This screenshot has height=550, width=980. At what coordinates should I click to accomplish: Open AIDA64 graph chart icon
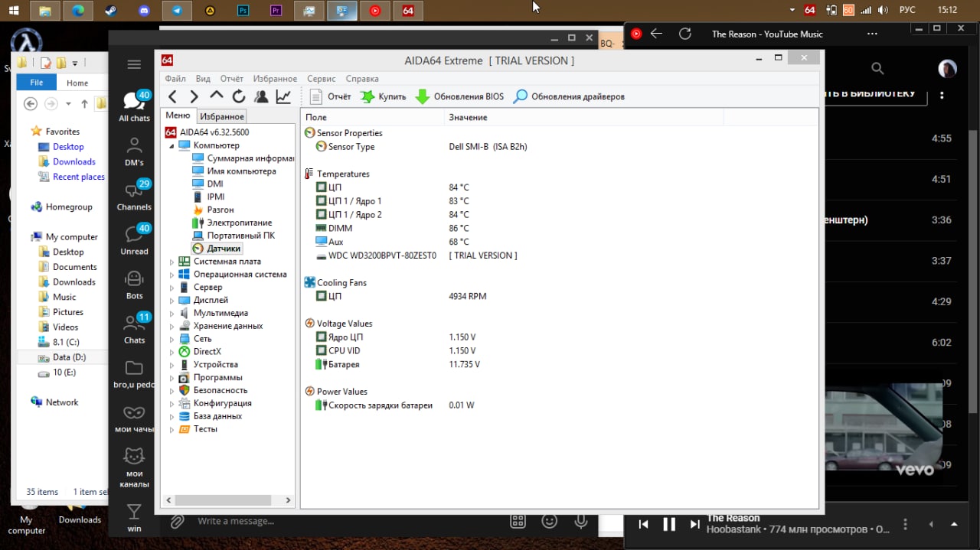point(283,96)
